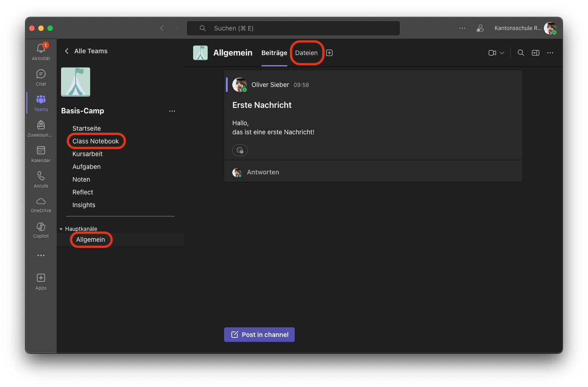The height and width of the screenshot is (387, 588).
Task: Click Antworten to reply
Action: click(263, 172)
